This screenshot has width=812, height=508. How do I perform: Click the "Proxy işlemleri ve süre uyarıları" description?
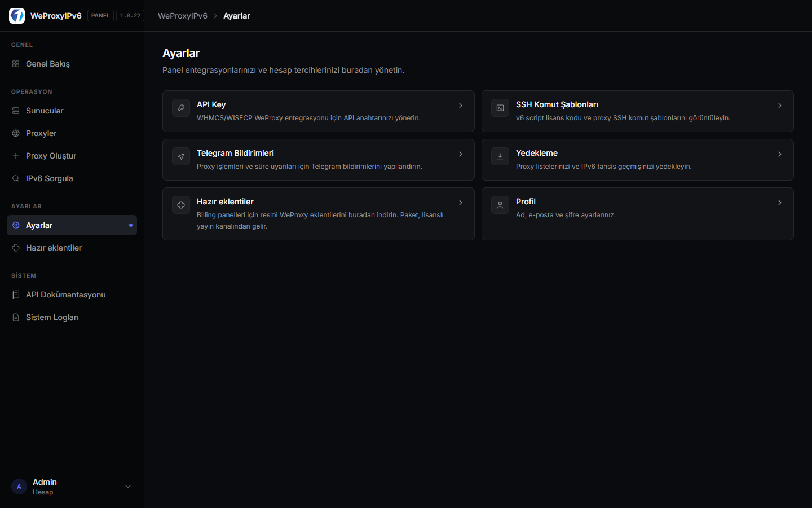click(310, 167)
